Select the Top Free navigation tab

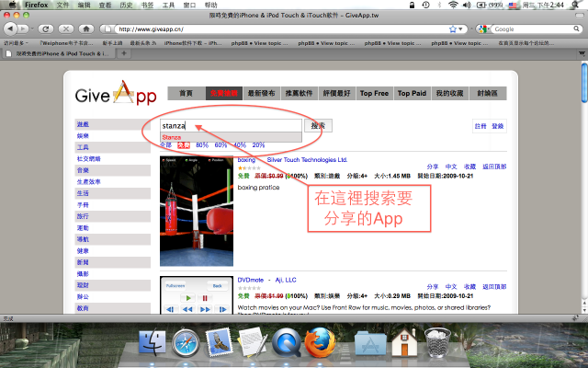click(374, 93)
